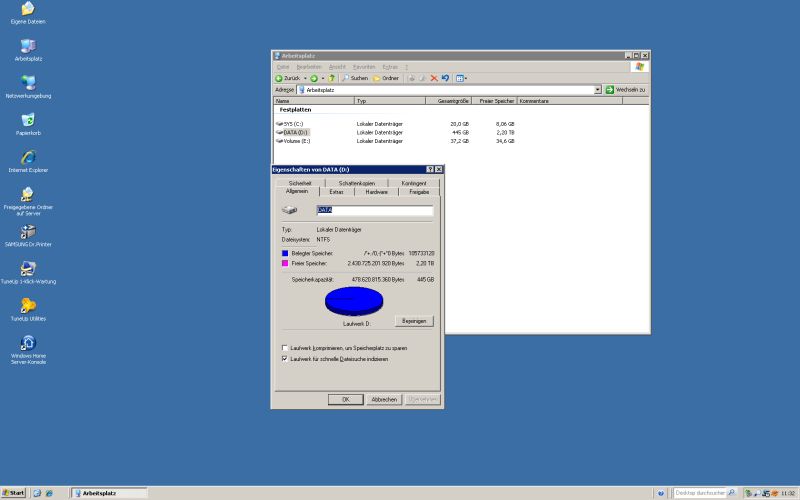Click the blue undo arrow toolbar icon
The height and width of the screenshot is (500, 800).
[x=445, y=78]
